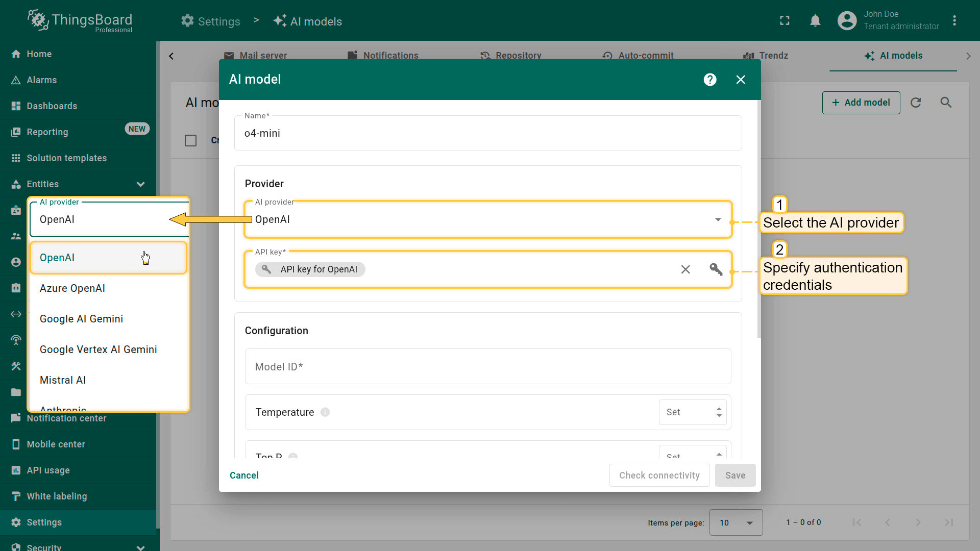This screenshot has height=551, width=980.
Task: Click the Cancel button
Action: click(244, 475)
